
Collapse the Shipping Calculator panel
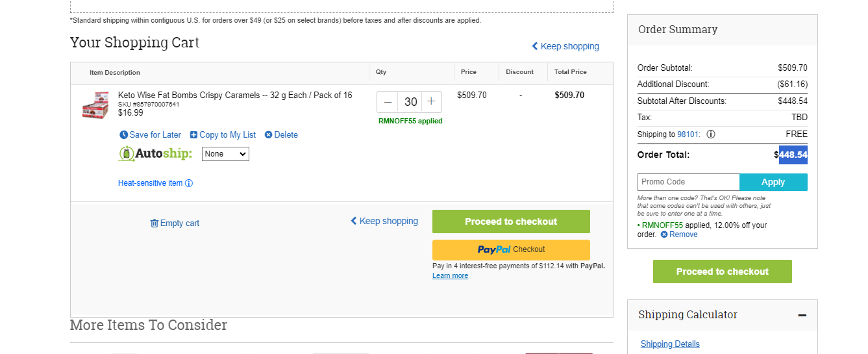click(802, 315)
